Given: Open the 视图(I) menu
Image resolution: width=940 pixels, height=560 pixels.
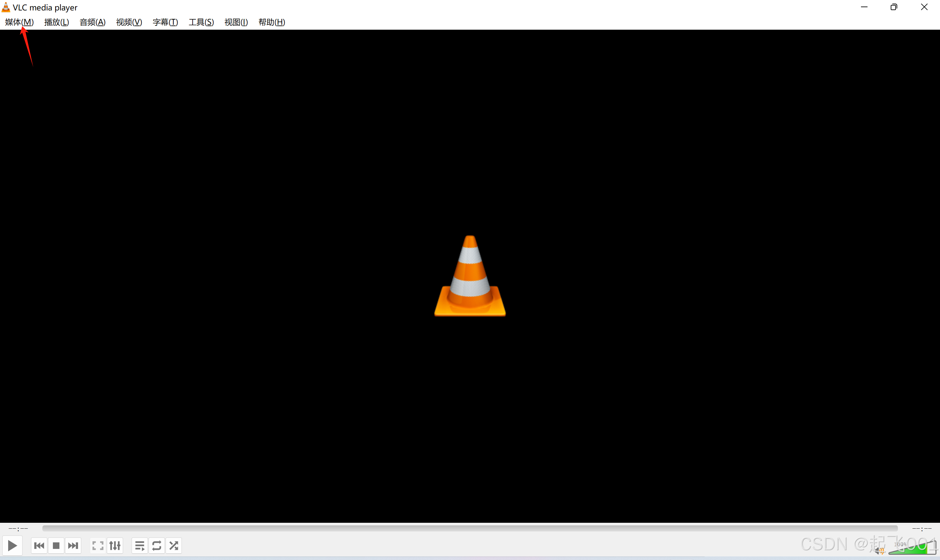Looking at the screenshot, I should [236, 22].
